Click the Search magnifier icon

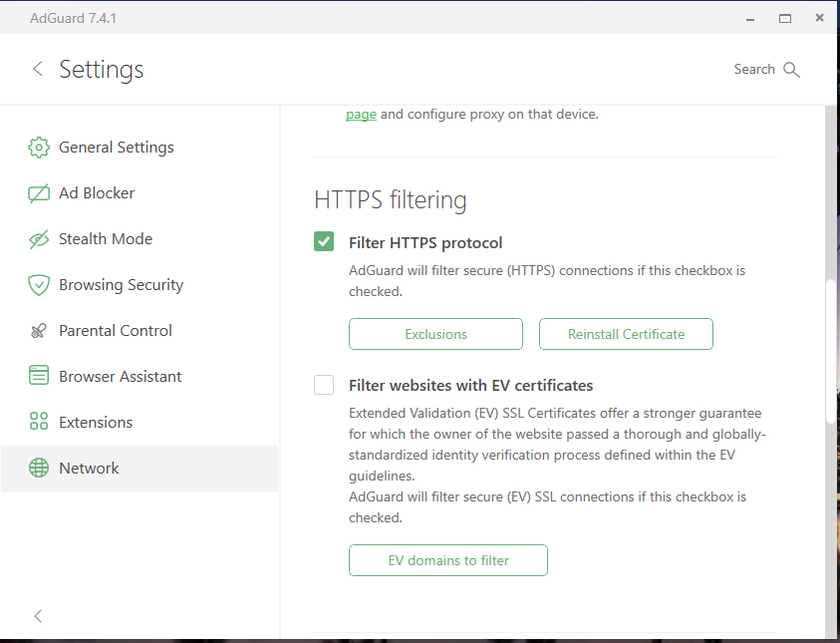point(792,70)
